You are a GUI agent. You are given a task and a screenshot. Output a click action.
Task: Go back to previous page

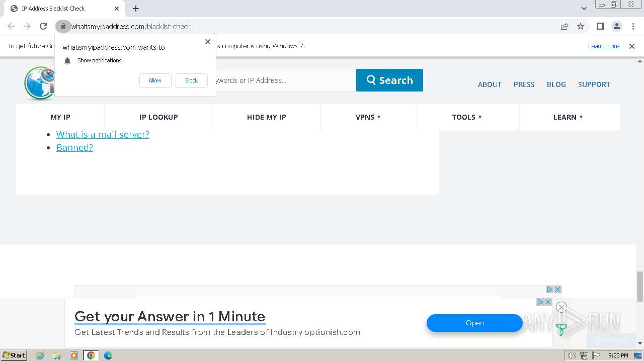point(11,26)
